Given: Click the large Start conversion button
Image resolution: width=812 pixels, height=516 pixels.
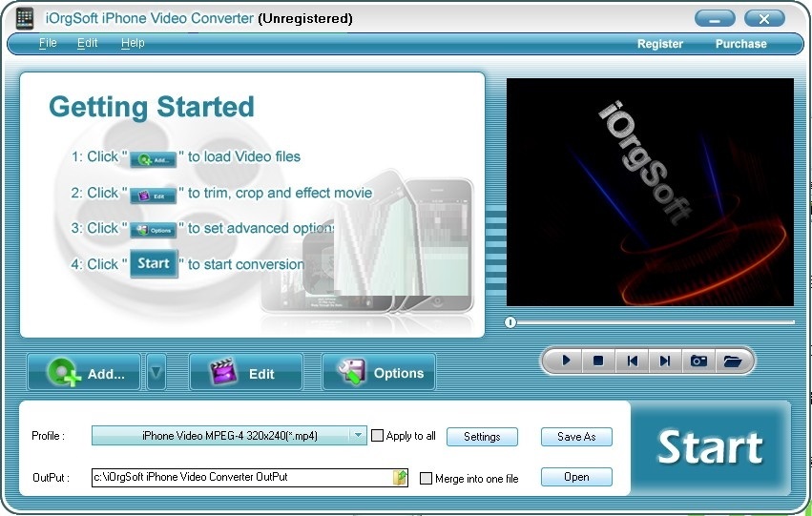Looking at the screenshot, I should point(710,447).
